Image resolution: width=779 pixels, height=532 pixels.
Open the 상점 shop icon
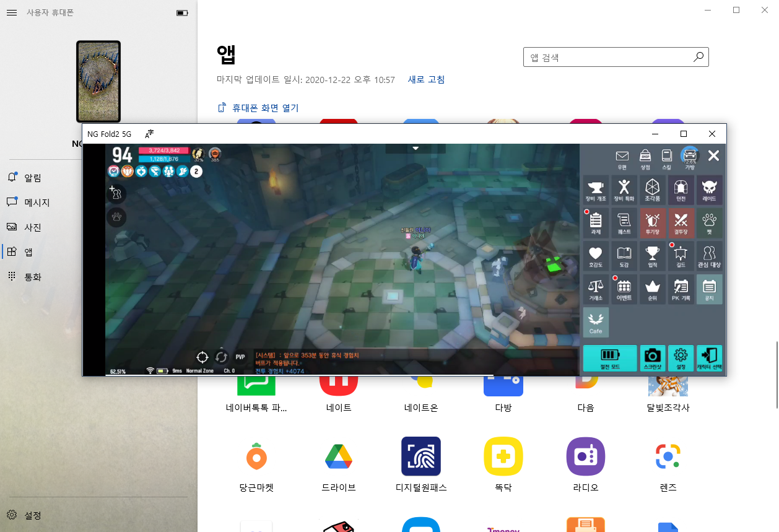click(645, 159)
